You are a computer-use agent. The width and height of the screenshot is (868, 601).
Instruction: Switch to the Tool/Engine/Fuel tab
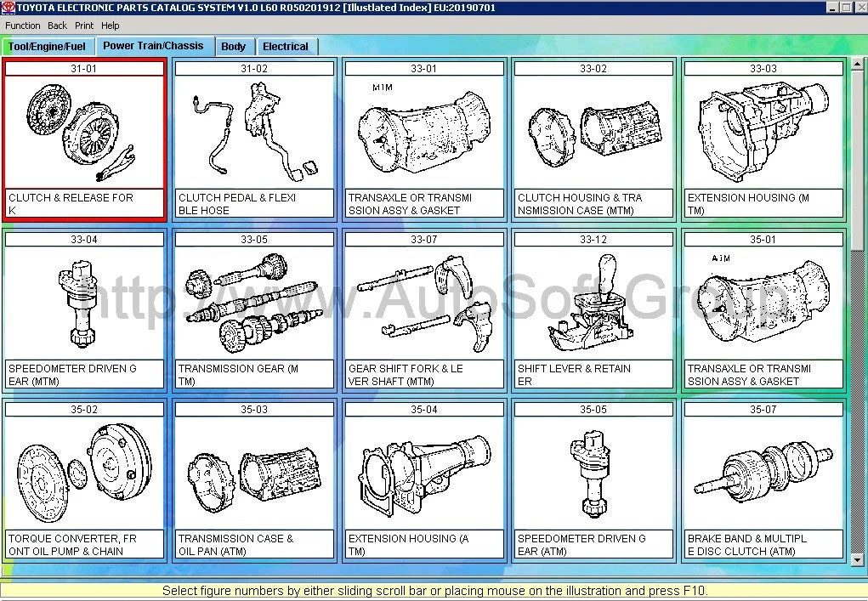point(48,47)
